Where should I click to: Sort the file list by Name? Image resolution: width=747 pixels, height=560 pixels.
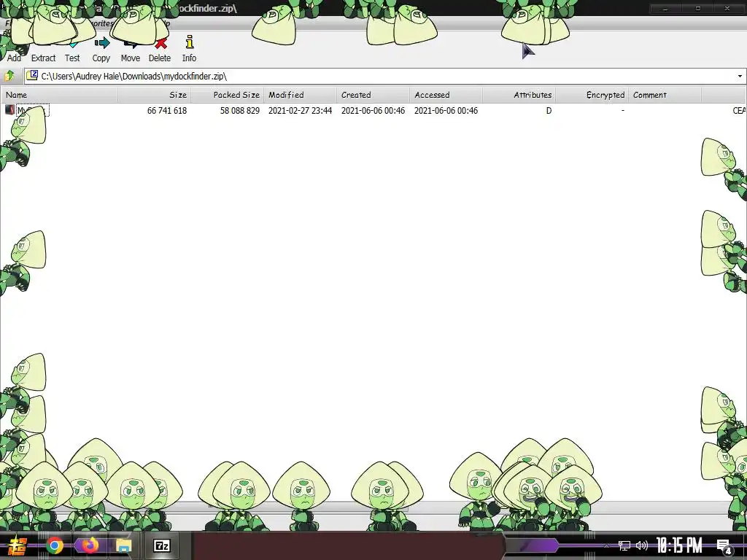[x=60, y=95]
